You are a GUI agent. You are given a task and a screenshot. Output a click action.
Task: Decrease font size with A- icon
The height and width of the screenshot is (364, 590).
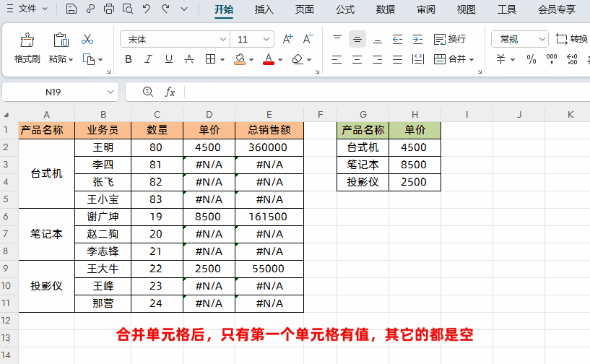[308, 39]
